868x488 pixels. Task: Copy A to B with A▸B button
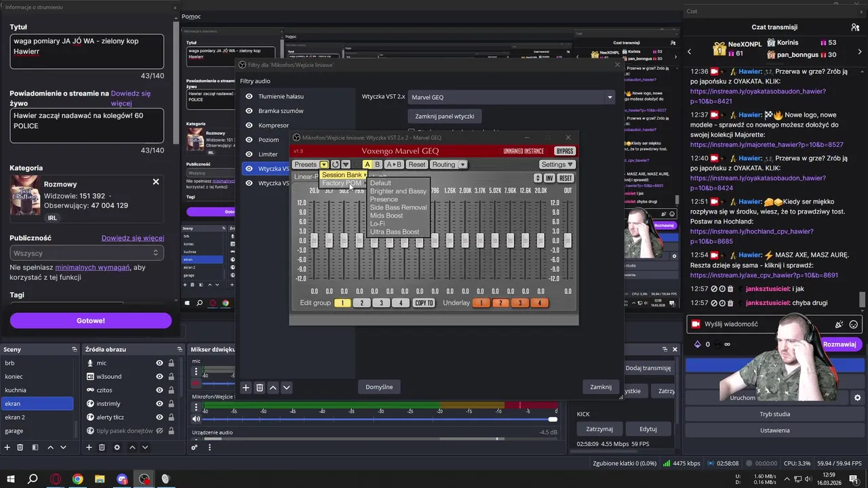click(394, 165)
